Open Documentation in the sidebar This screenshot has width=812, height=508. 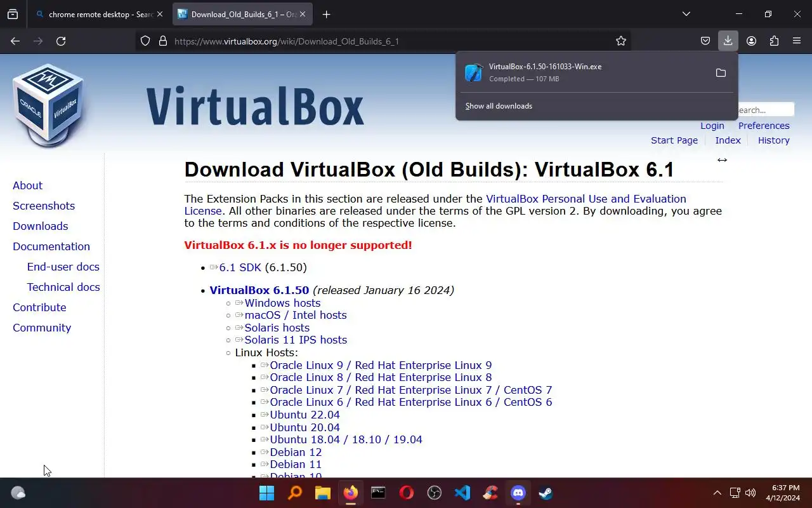(51, 246)
